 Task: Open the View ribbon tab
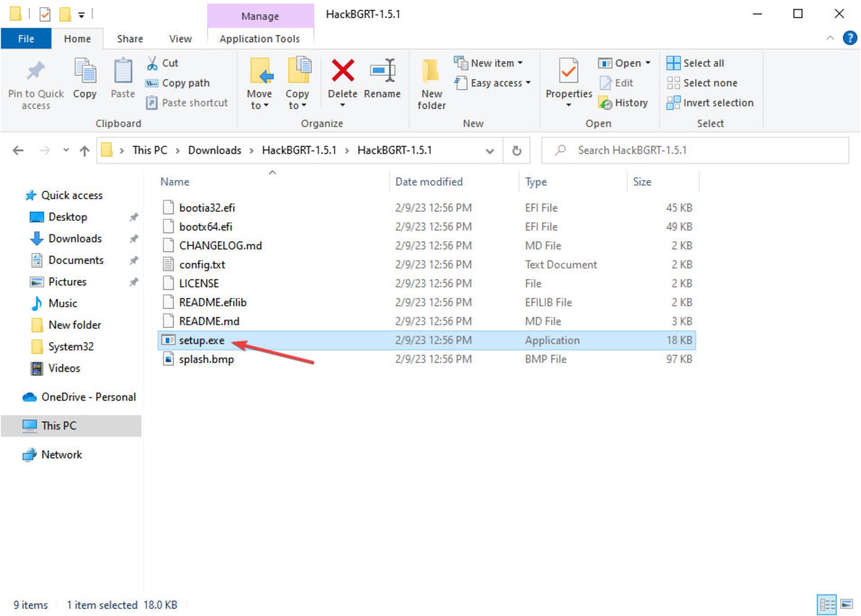point(180,39)
